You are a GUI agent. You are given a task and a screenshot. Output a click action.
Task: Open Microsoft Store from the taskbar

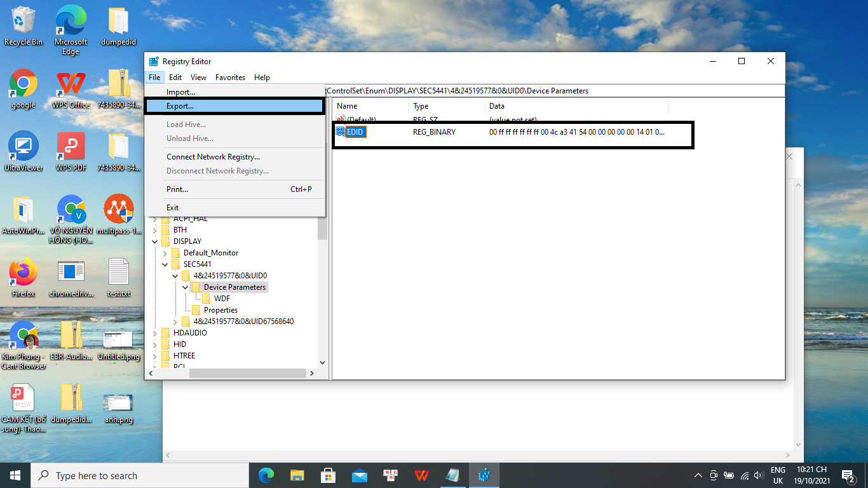pyautogui.click(x=329, y=475)
